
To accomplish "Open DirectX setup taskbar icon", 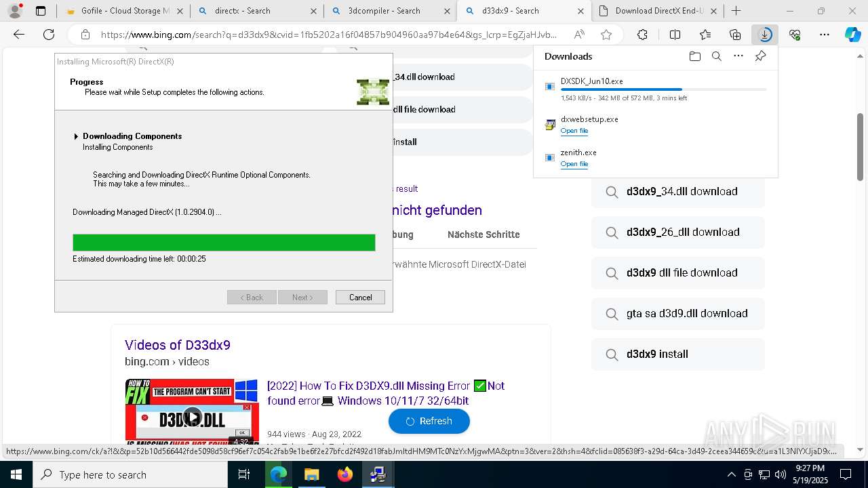I will pos(378,474).
